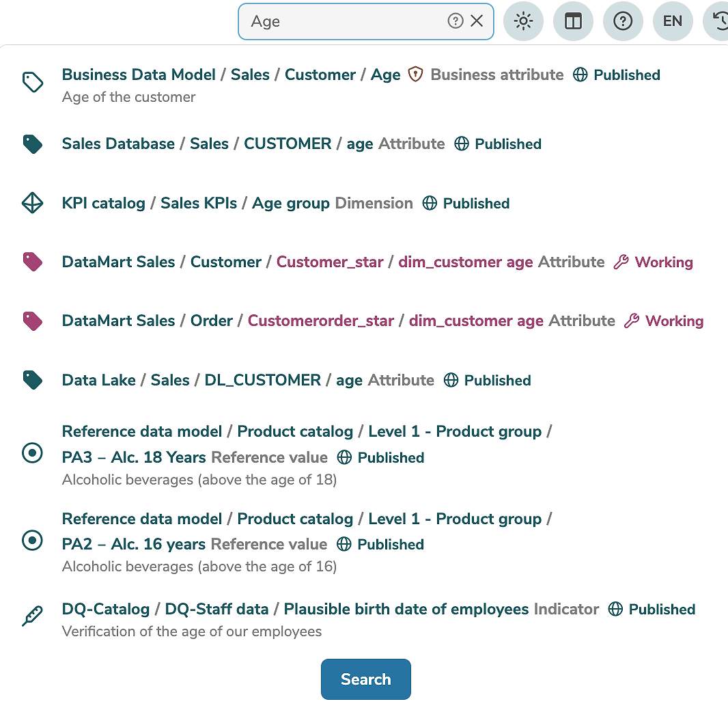Click the globe icon next to Age group Published status

[x=429, y=203]
